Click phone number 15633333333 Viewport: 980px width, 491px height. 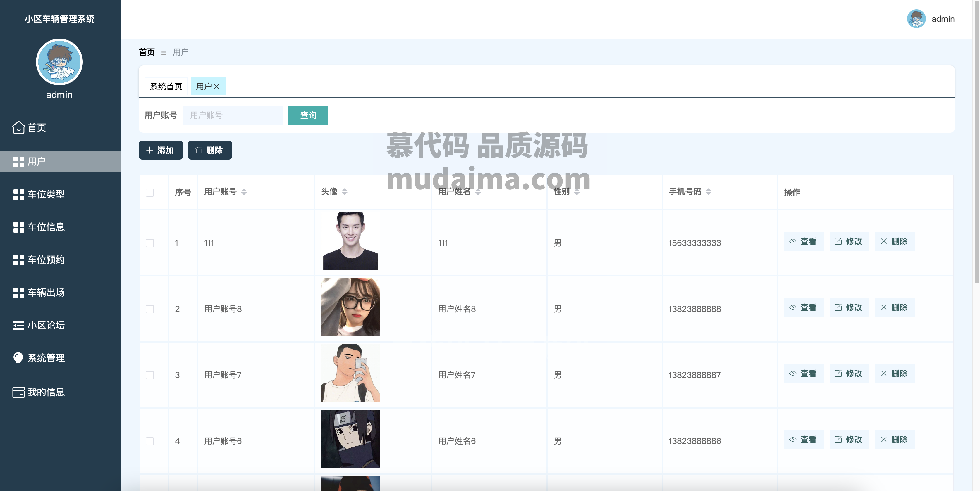click(695, 243)
